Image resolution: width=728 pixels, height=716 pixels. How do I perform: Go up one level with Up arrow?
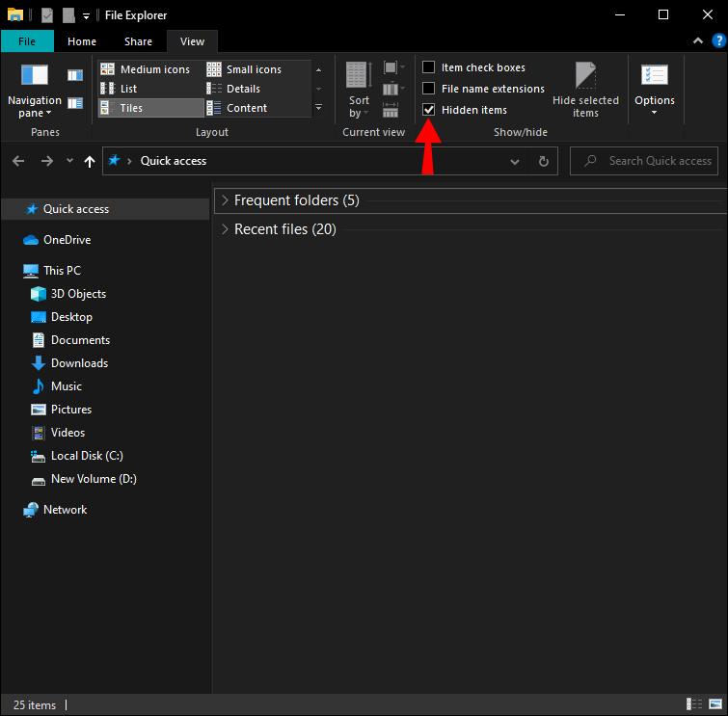coord(89,161)
